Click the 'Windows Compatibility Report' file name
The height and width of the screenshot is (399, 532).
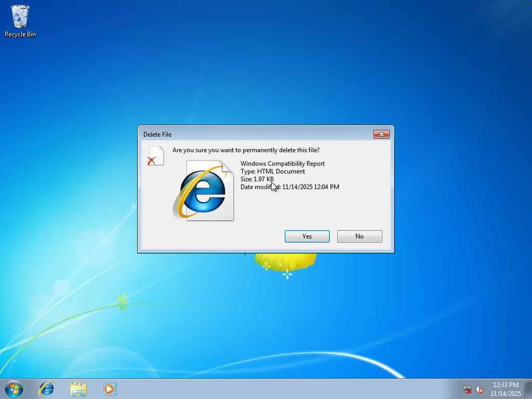[283, 164]
